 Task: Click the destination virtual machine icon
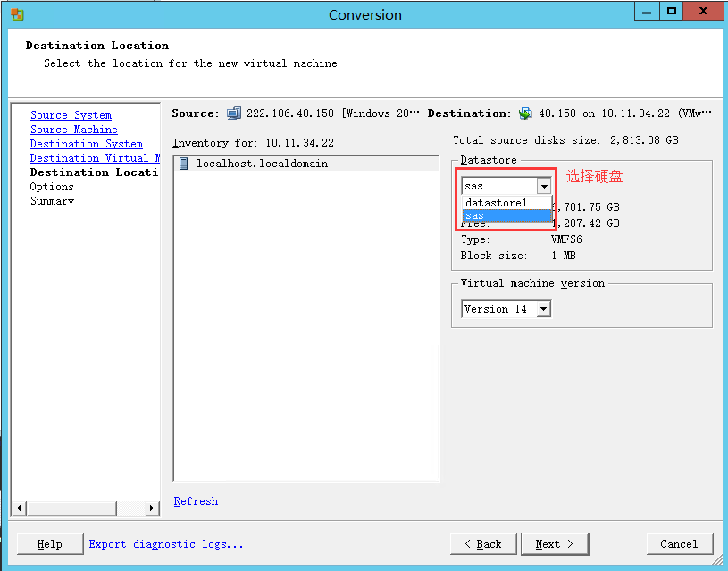click(x=525, y=113)
